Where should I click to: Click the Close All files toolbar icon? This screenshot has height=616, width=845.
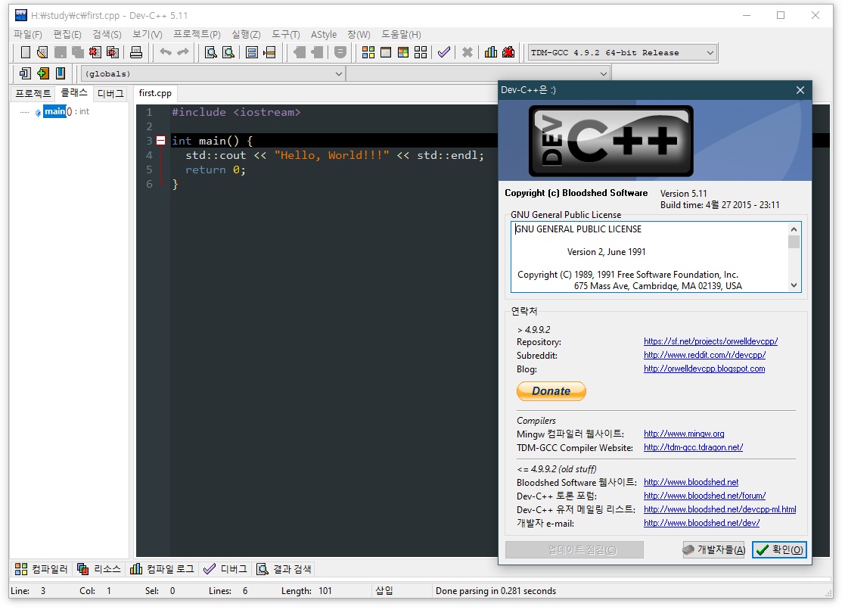[113, 52]
